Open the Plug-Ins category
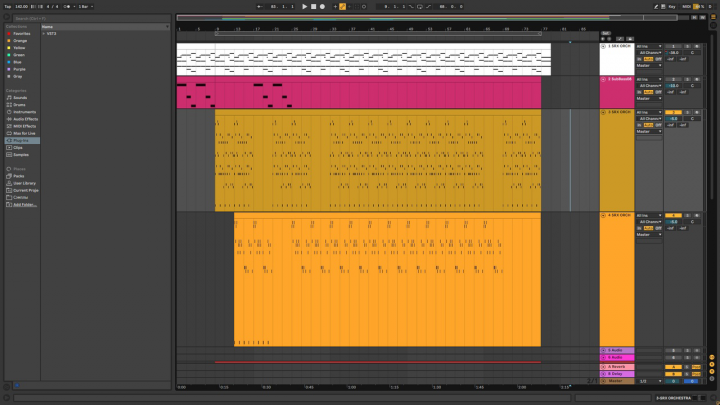The height and width of the screenshot is (405, 720). [x=21, y=141]
